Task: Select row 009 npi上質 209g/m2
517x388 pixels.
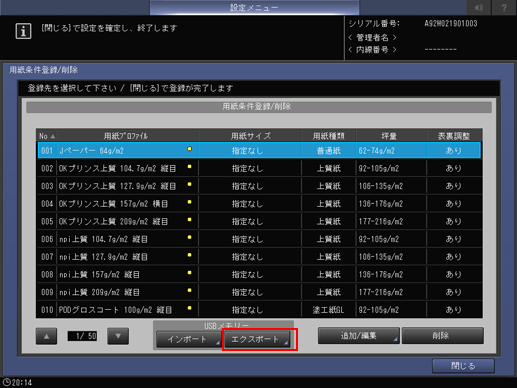Action: tap(259, 292)
